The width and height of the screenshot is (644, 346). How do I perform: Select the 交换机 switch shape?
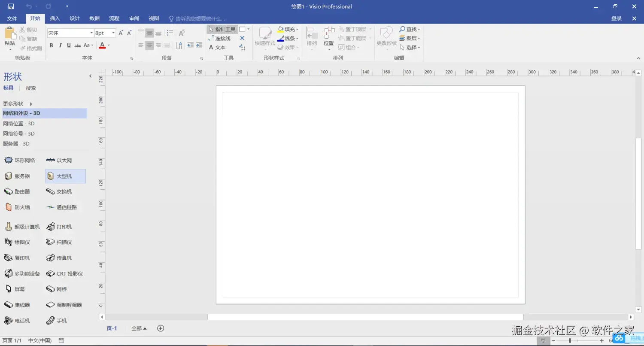(x=59, y=191)
